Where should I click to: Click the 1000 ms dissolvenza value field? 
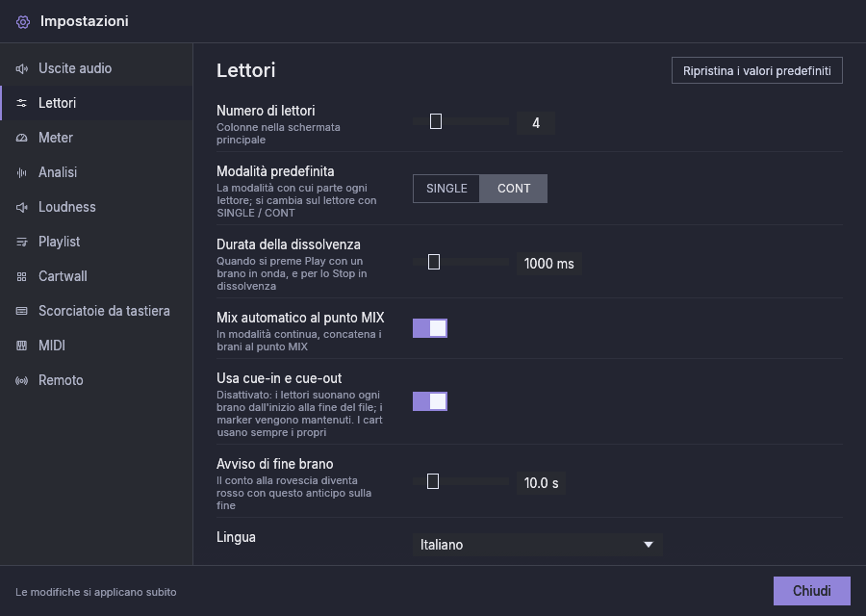[x=549, y=264]
